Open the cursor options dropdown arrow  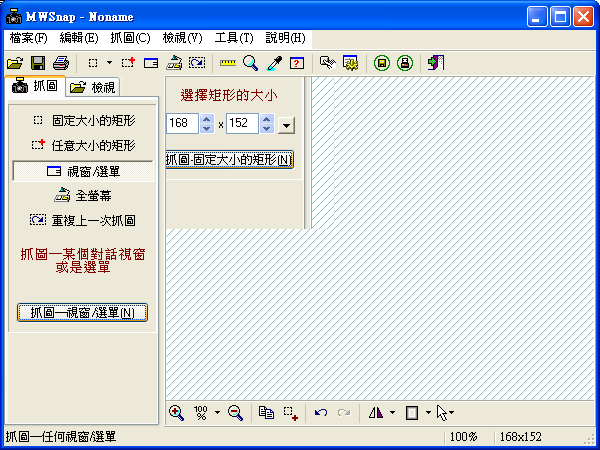(x=452, y=412)
